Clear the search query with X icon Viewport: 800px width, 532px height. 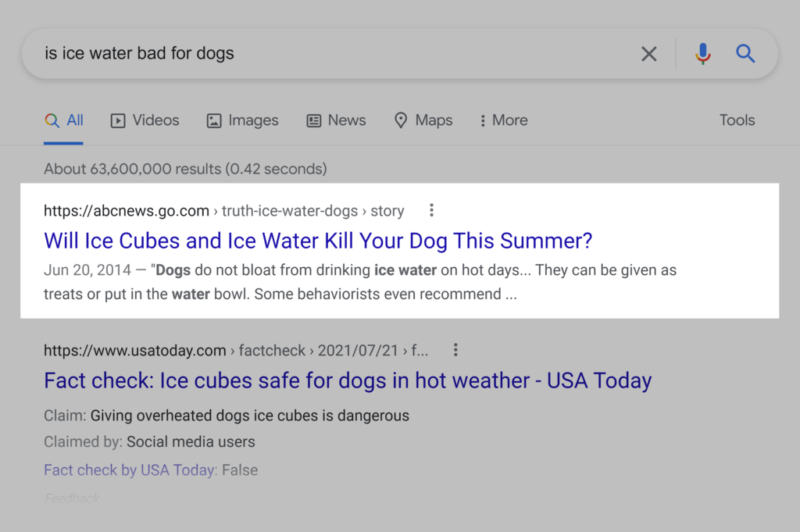click(x=648, y=54)
